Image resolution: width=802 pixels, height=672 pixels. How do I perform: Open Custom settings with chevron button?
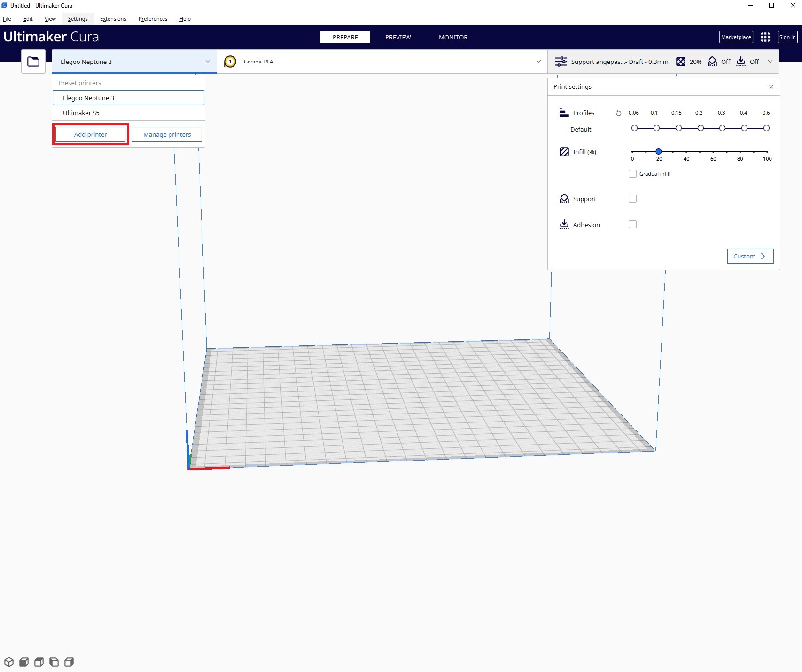(x=750, y=256)
